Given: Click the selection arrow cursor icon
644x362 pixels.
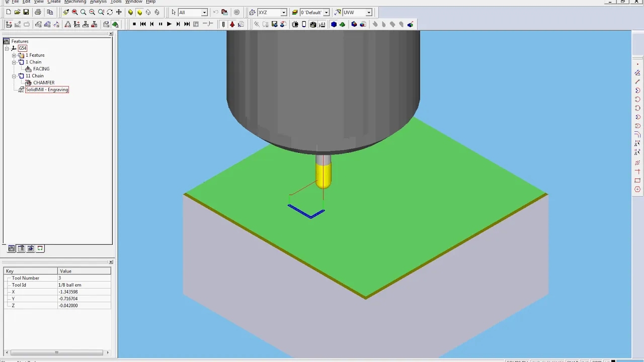Looking at the screenshot, I should (x=174, y=12).
